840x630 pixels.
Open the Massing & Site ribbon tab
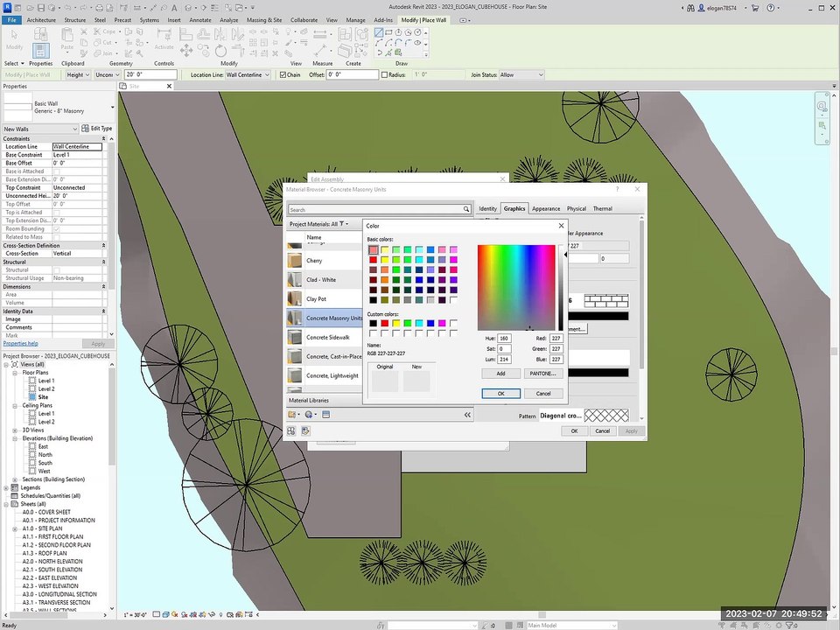(264, 20)
